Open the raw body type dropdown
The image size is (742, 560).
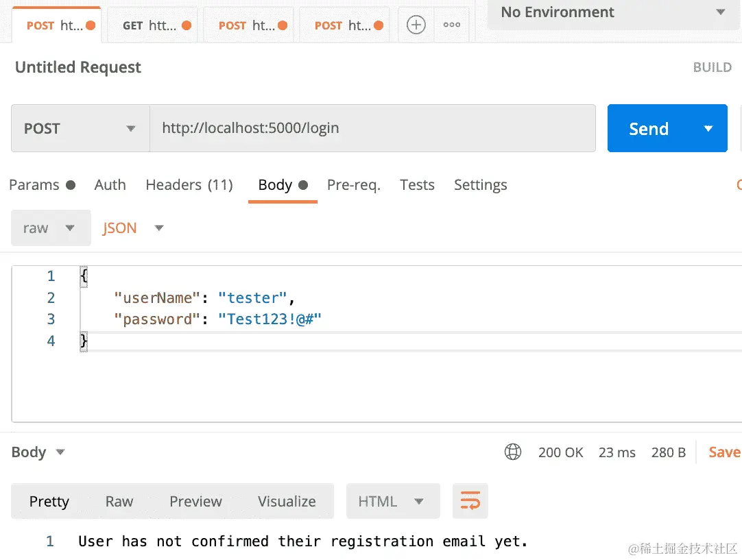[51, 228]
